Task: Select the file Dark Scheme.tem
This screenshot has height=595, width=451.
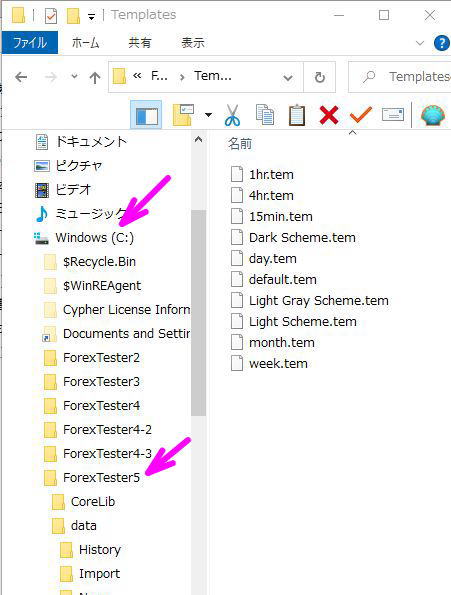Action: (x=302, y=238)
